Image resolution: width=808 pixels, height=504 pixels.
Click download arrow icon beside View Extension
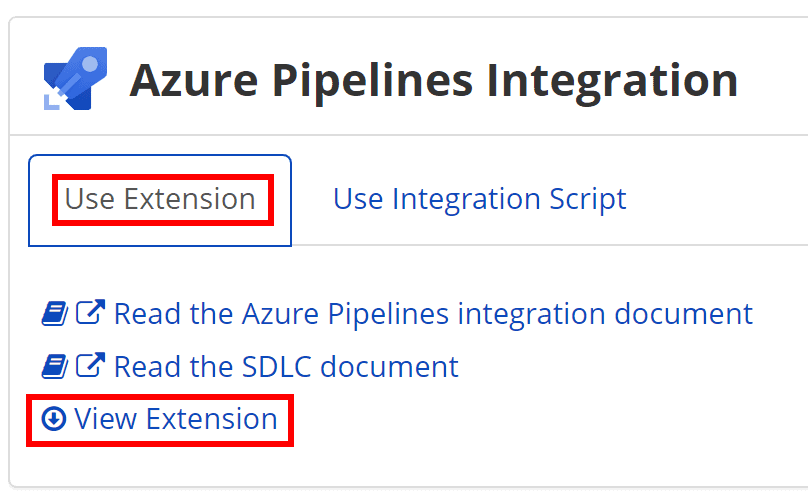point(53,418)
